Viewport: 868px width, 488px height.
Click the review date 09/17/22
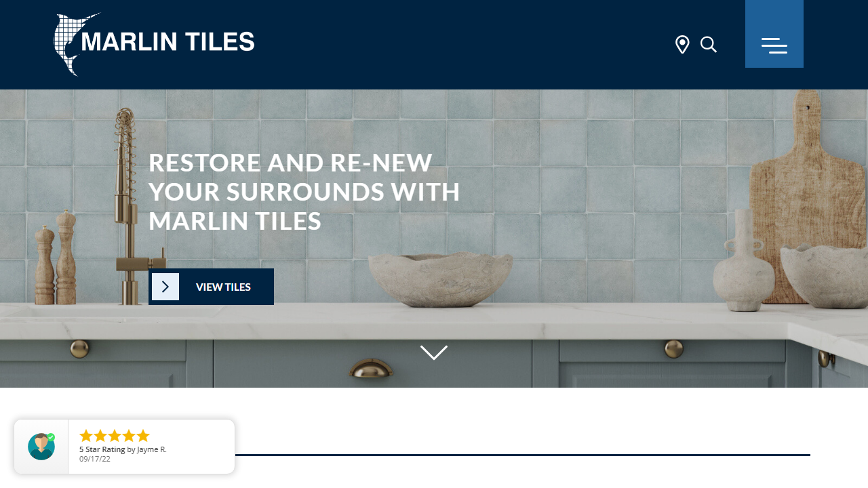tap(95, 459)
